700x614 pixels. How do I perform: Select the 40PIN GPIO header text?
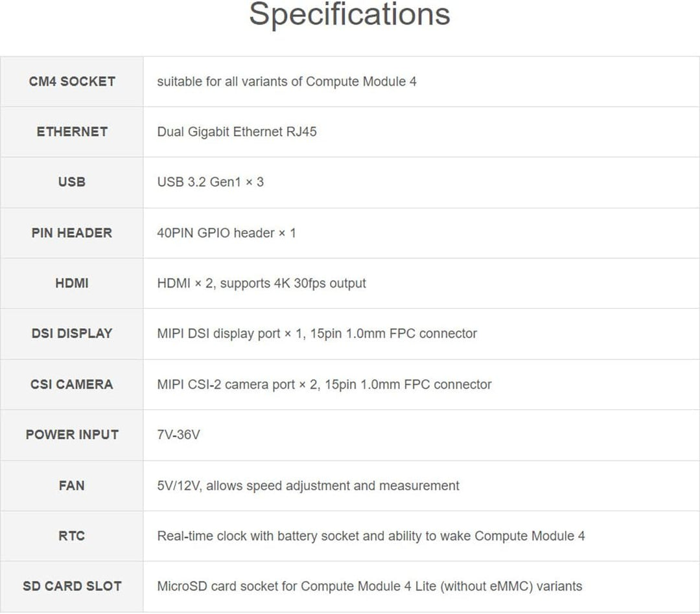216,233
